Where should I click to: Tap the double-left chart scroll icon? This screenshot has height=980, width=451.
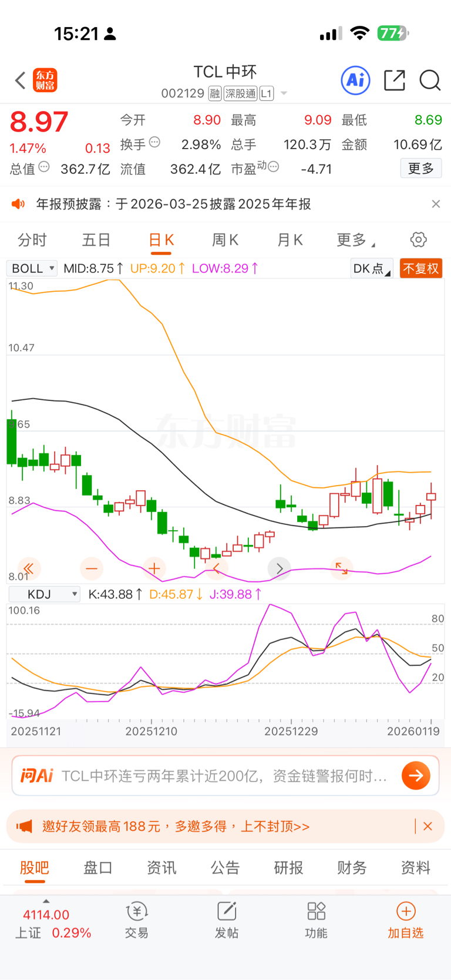pyautogui.click(x=28, y=568)
